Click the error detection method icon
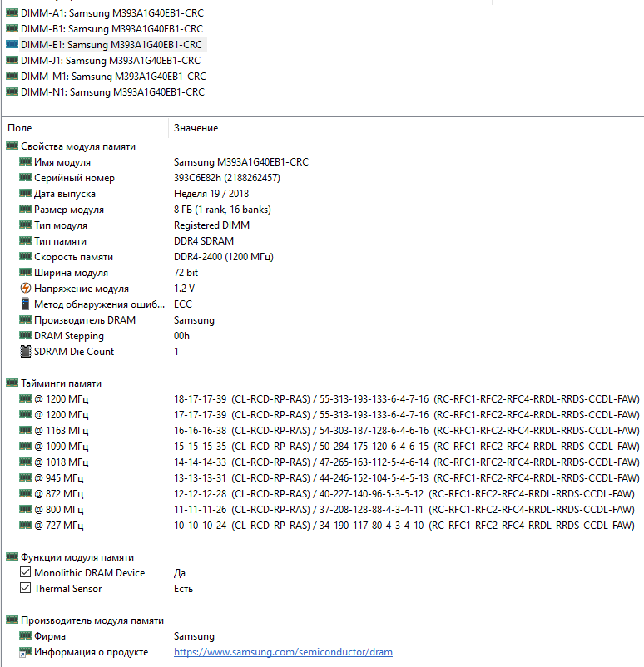The height and width of the screenshot is (667, 644). point(26,304)
